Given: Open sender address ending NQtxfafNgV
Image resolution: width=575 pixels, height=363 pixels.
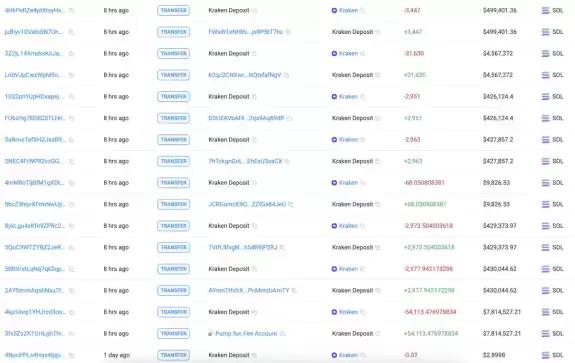Looking at the screenshot, I should click(245, 75).
